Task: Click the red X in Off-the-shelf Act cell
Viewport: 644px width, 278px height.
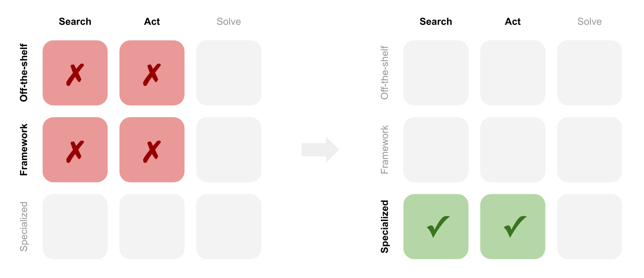Action: 152,74
